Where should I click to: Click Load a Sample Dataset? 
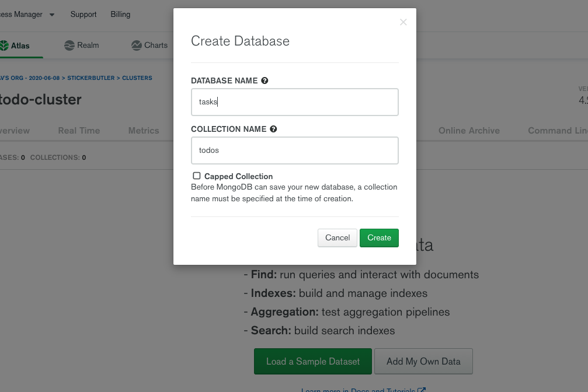tap(312, 361)
